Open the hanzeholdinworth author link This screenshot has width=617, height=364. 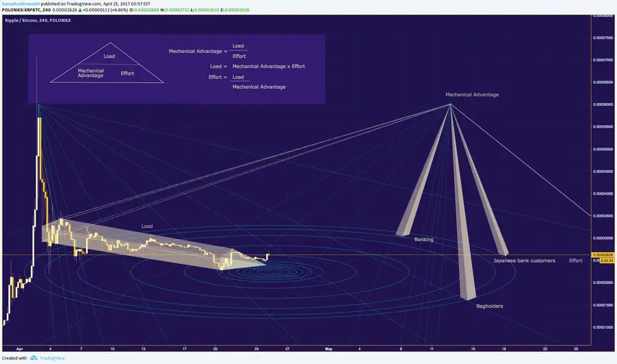click(x=21, y=3)
